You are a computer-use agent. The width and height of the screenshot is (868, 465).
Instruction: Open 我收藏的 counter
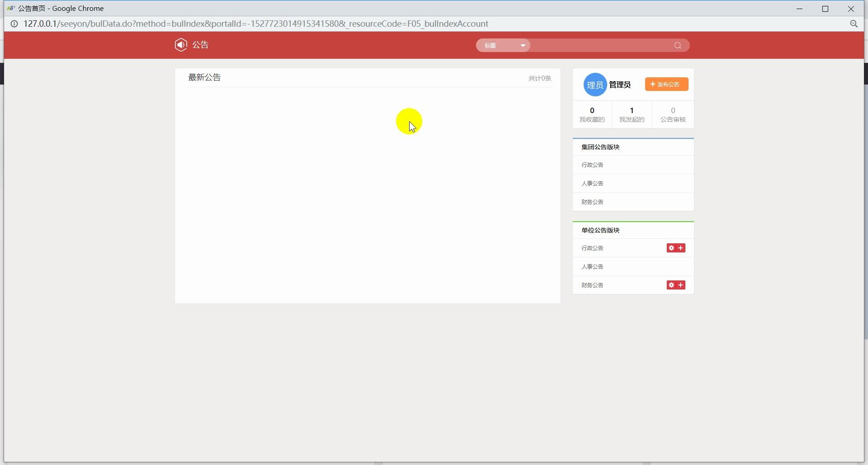coord(592,114)
